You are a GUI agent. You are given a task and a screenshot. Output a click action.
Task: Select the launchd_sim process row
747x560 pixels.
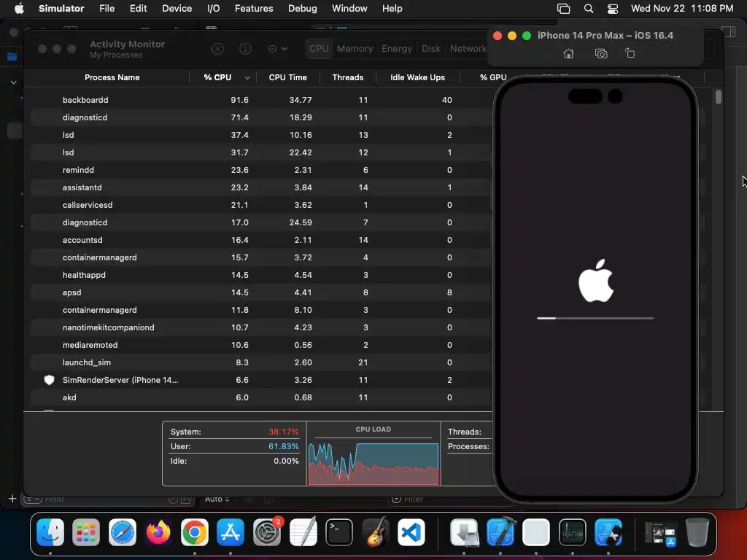261,363
